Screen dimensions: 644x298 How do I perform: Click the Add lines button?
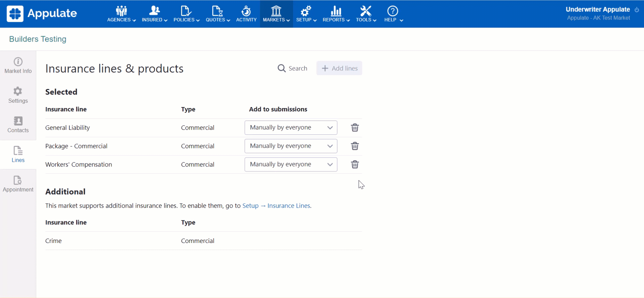point(339,68)
